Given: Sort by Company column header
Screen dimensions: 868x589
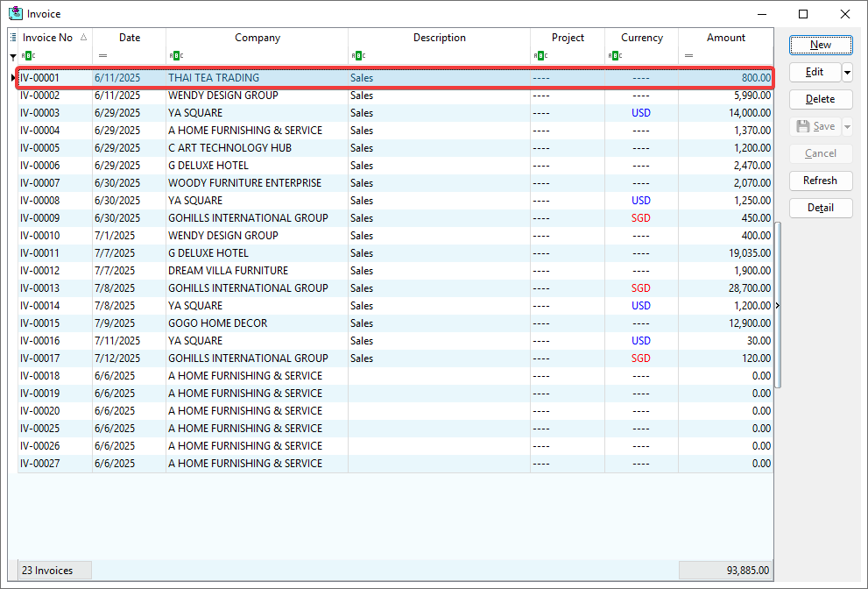Looking at the screenshot, I should click(258, 38).
